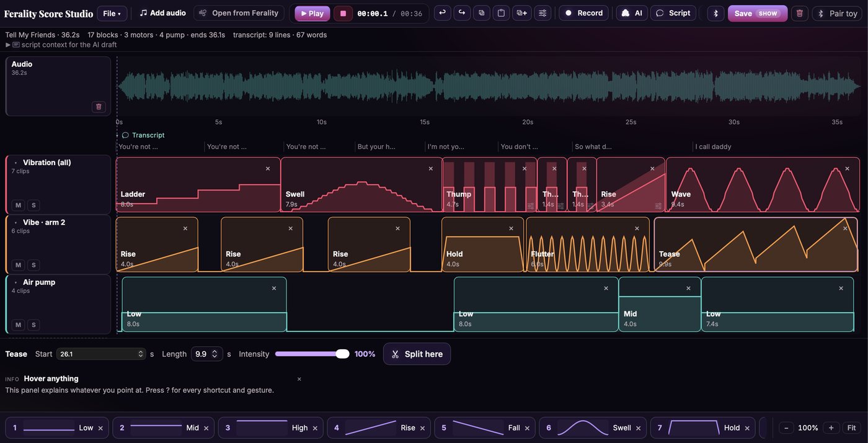
Task: Select preset 2 Mid pattern
Action: pos(164,428)
